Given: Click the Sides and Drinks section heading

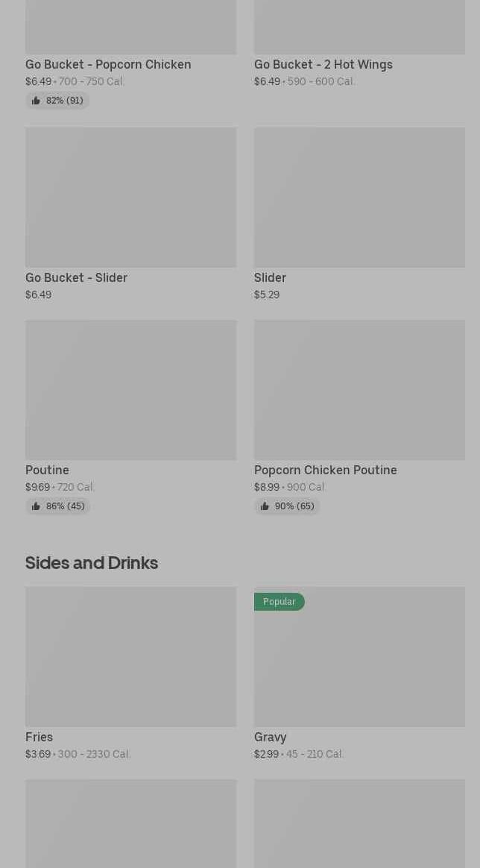Looking at the screenshot, I should tap(92, 563).
